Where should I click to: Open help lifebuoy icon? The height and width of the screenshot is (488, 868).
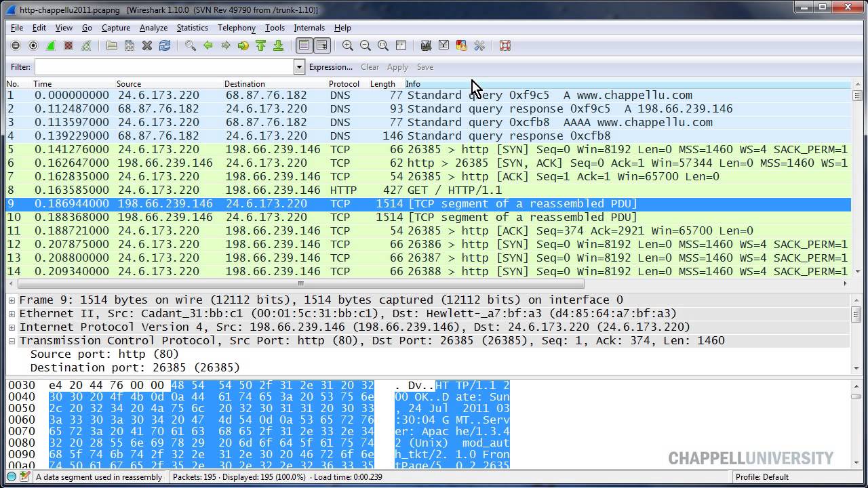click(505, 45)
